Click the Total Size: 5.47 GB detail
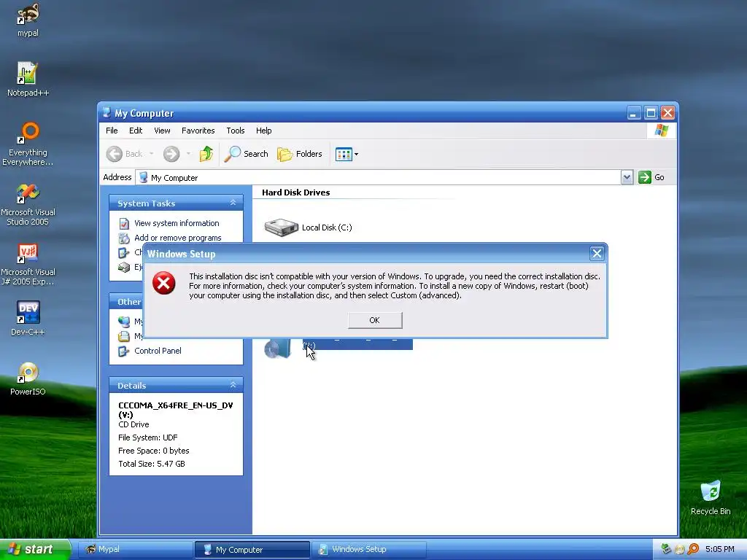Viewport: 747px width, 560px height. [152, 463]
